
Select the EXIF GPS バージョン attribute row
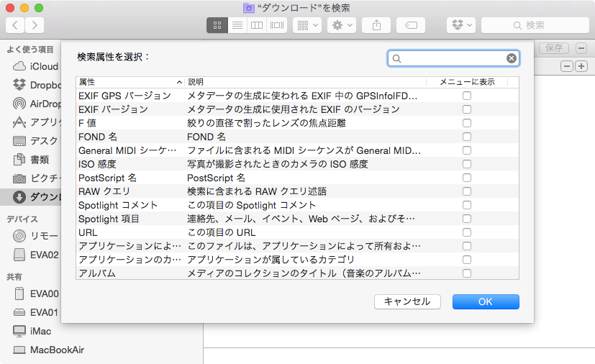(x=298, y=96)
